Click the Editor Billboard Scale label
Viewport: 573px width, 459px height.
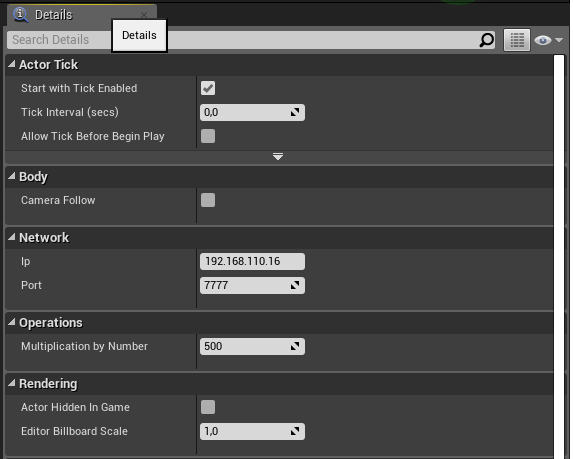pos(74,431)
